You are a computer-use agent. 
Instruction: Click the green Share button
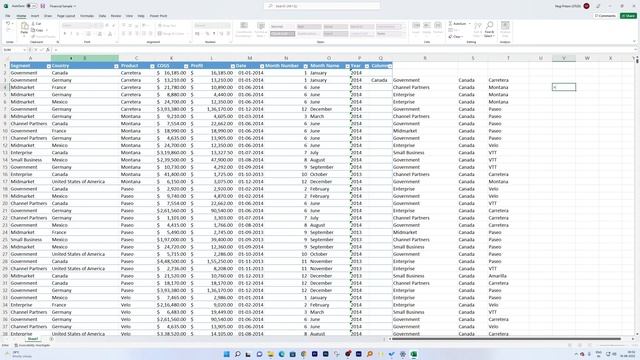point(628,16)
